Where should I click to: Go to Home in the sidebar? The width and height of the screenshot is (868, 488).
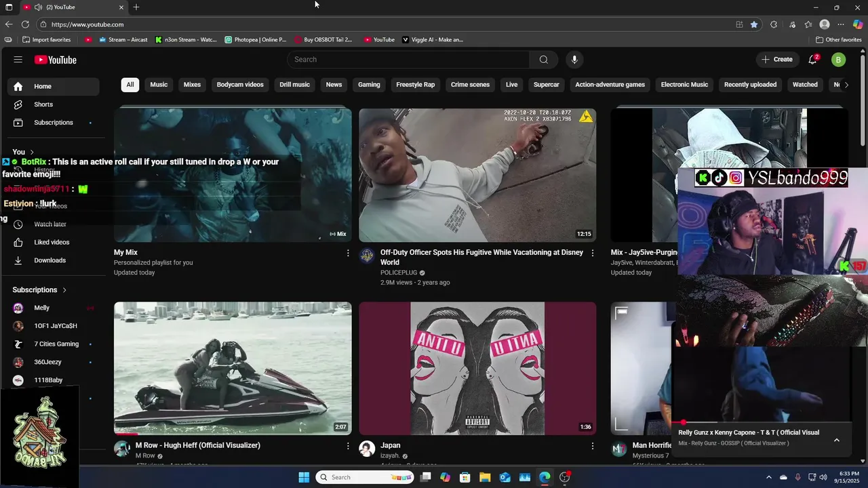[x=53, y=86]
